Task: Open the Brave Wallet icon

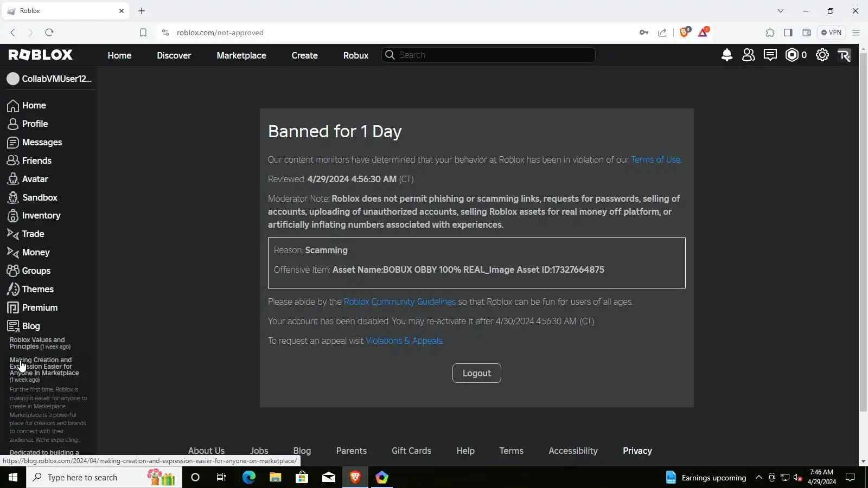Action: 807,33
